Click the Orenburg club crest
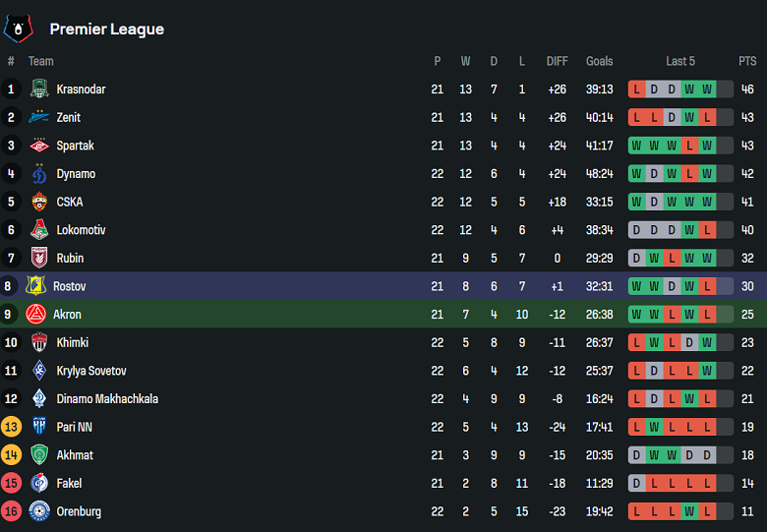The image size is (767, 532). pyautogui.click(x=39, y=511)
